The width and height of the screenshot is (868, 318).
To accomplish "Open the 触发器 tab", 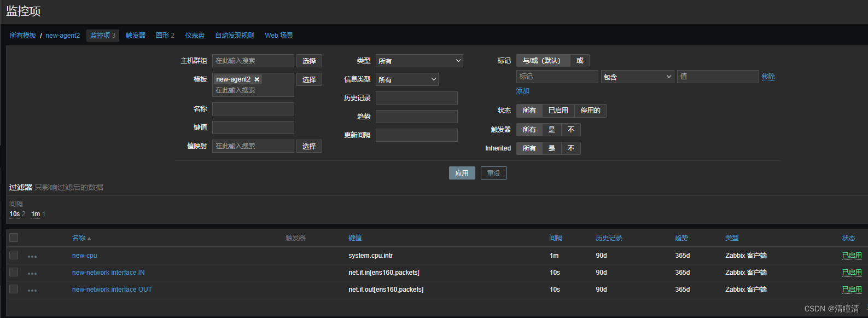I will 136,36.
